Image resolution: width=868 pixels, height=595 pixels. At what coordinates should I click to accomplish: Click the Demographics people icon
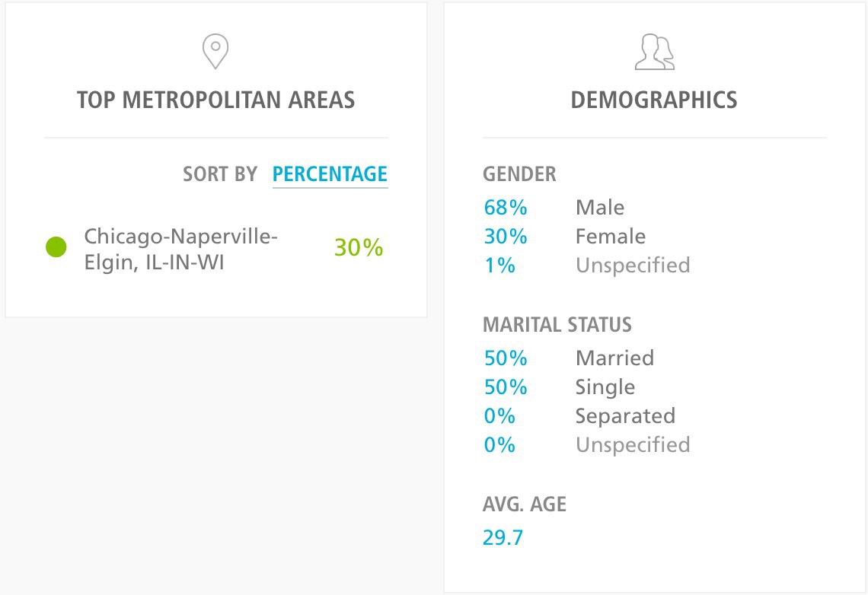(x=654, y=52)
